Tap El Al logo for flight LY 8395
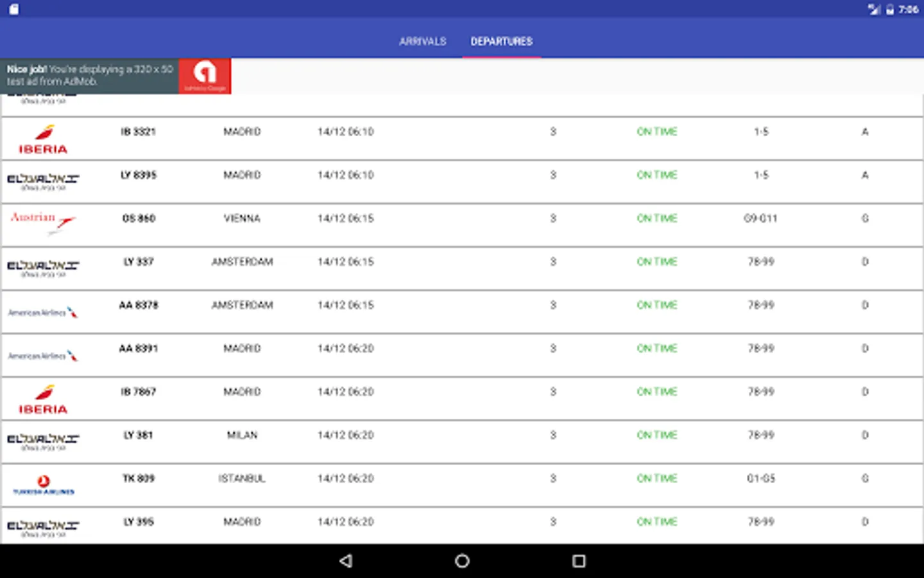This screenshot has width=924, height=578. [x=43, y=182]
